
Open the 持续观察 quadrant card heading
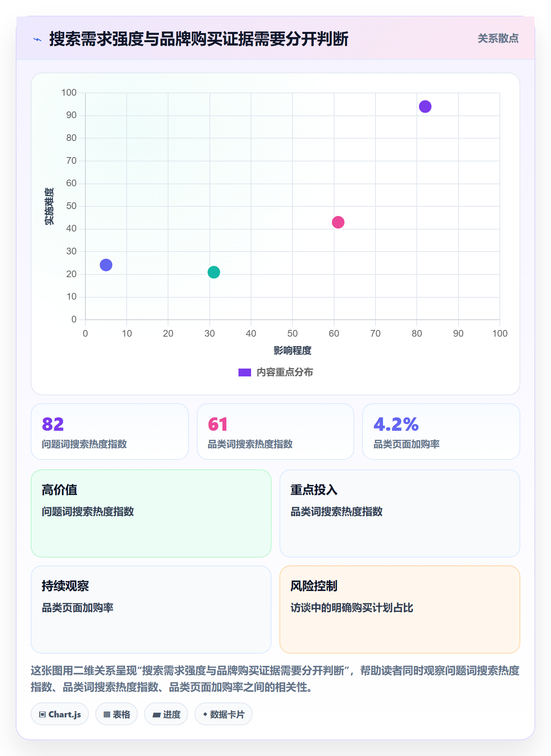(x=65, y=586)
